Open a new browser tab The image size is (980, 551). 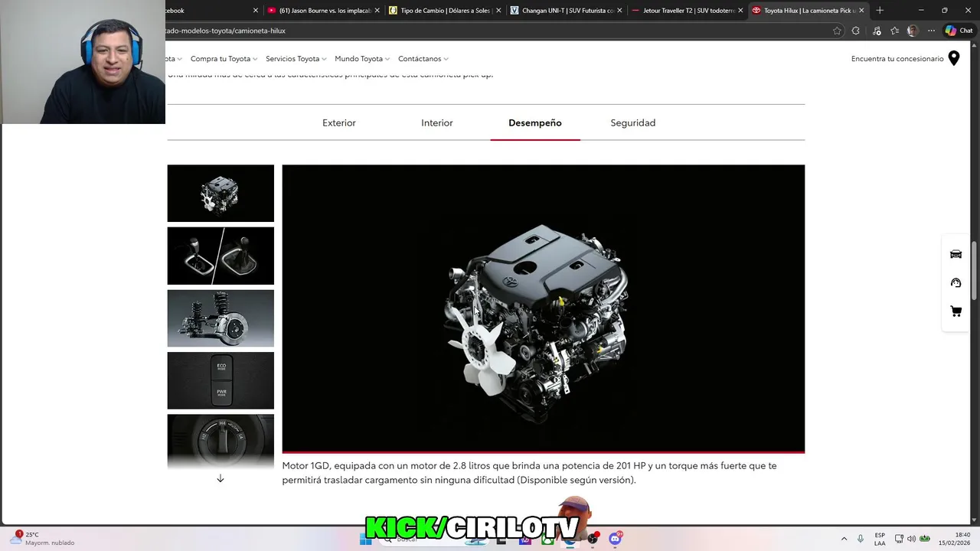pos(880,11)
